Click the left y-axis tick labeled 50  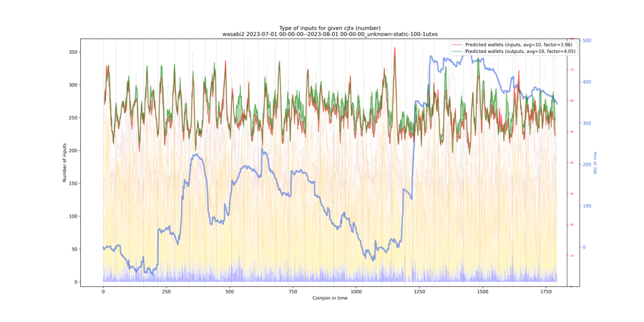pos(75,250)
